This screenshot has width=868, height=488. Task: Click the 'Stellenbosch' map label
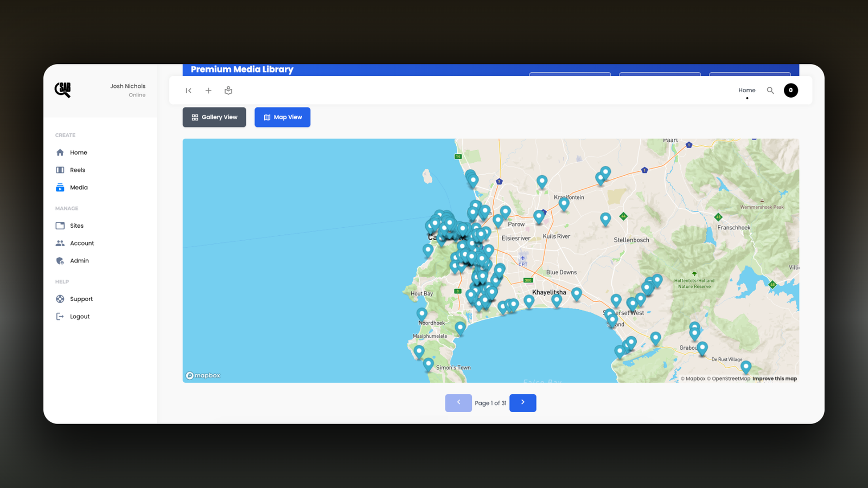pos(631,240)
